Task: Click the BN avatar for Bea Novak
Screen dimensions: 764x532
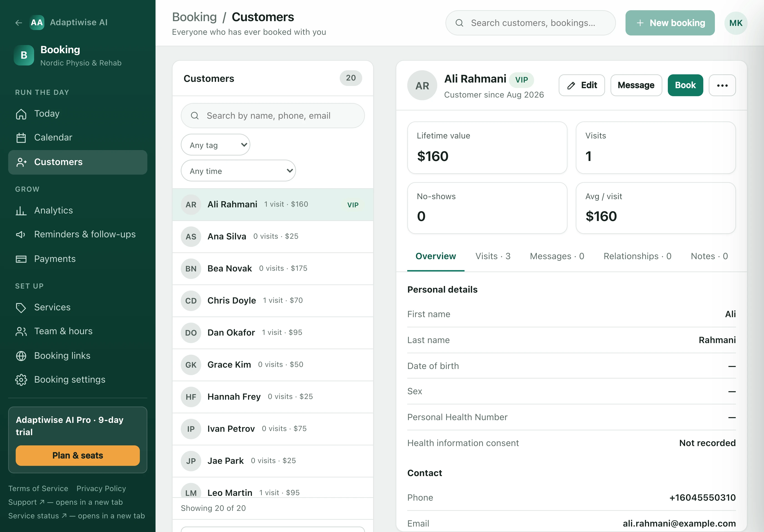Action: pos(191,269)
